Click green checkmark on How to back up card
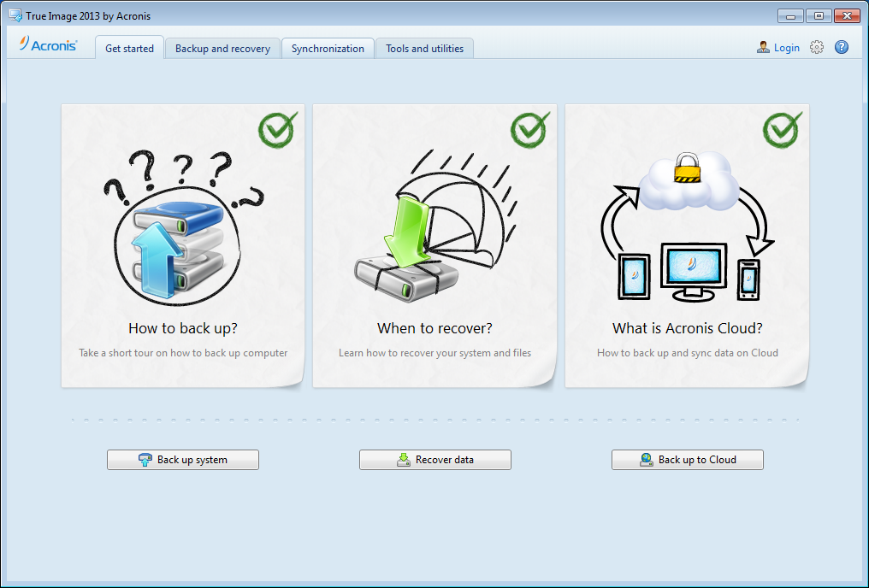869x588 pixels. pos(277,130)
